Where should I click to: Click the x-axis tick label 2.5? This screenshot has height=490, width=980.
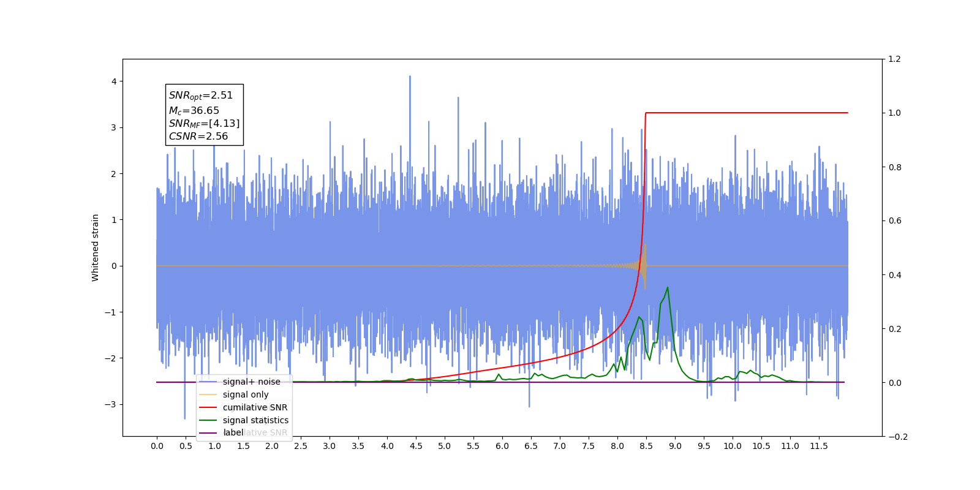[301, 446]
